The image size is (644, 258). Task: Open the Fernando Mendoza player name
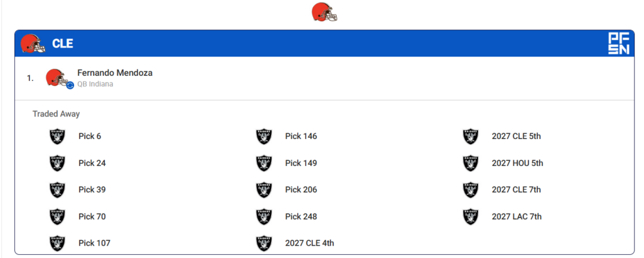click(115, 73)
